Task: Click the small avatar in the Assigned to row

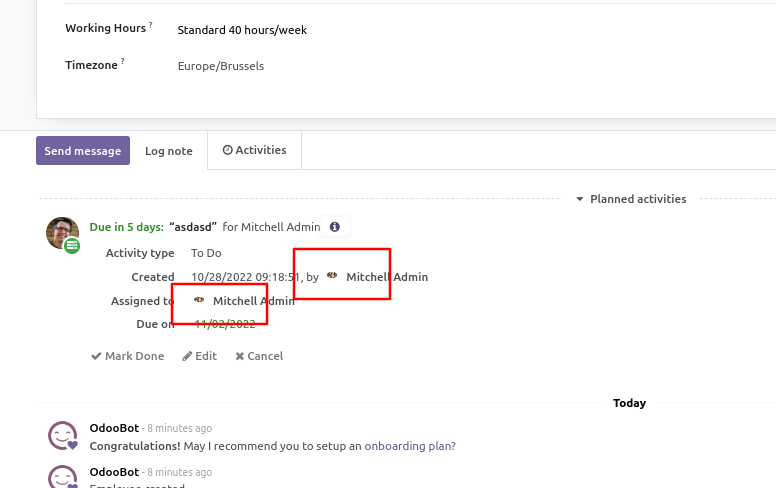Action: pyautogui.click(x=199, y=299)
